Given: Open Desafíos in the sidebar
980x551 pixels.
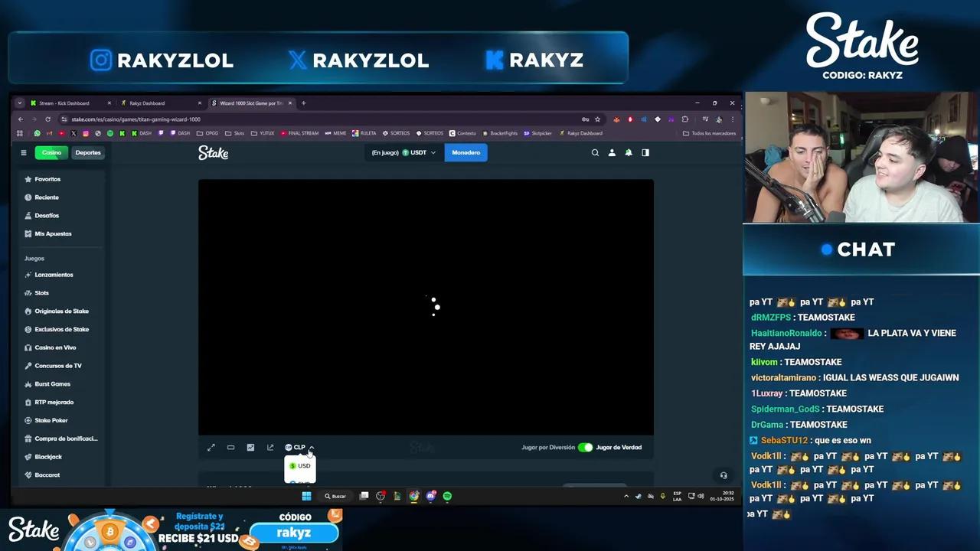Looking at the screenshot, I should point(61,216).
